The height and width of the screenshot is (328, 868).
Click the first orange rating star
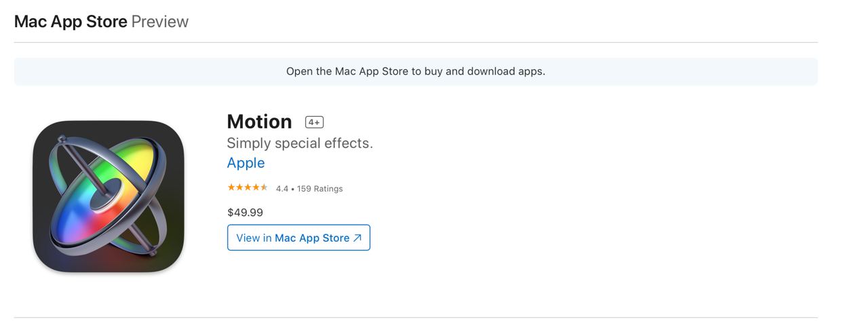(x=231, y=187)
